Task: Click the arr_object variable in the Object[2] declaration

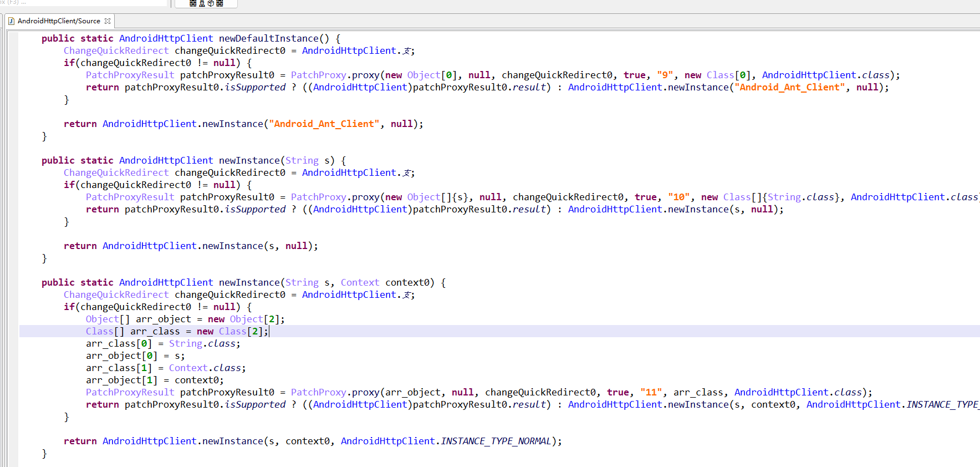Action: (x=163, y=319)
